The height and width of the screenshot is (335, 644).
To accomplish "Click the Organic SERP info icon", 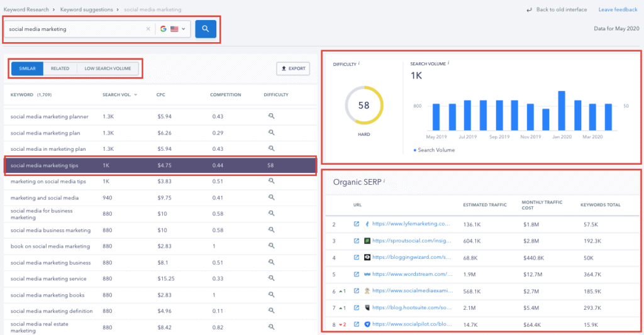I will click(384, 181).
